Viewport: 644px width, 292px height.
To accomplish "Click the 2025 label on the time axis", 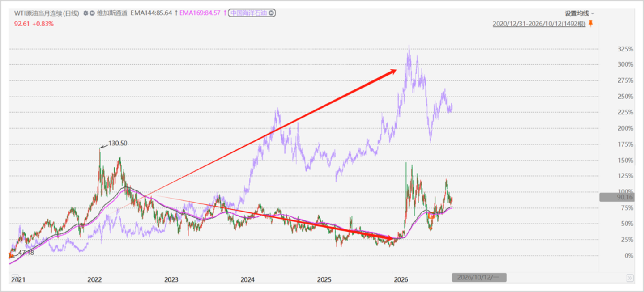I will 324,280.
